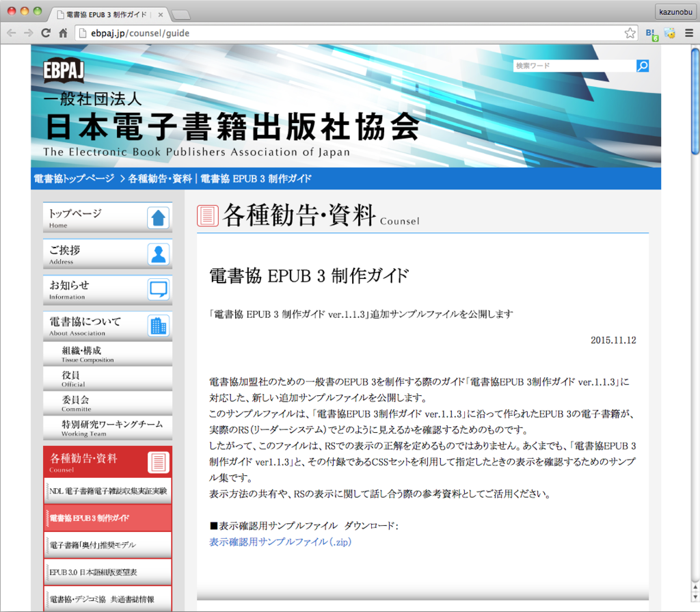
Task: Click the page icon in the address bar
Action: click(x=83, y=33)
